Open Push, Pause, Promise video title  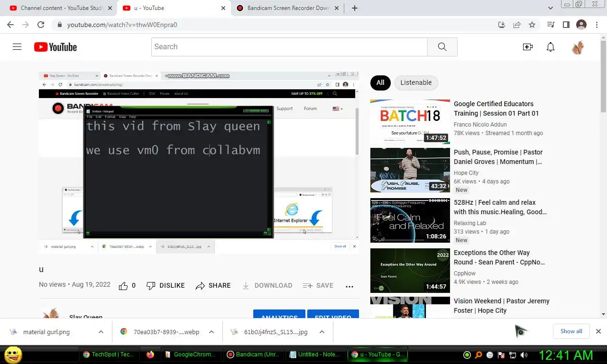pyautogui.click(x=498, y=157)
